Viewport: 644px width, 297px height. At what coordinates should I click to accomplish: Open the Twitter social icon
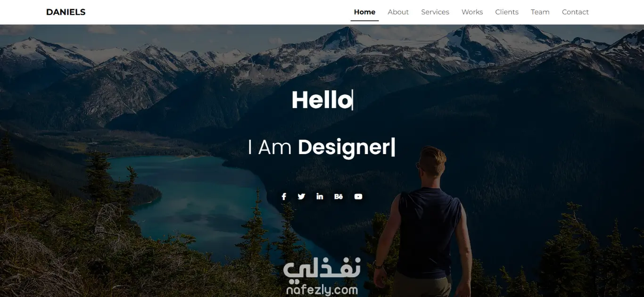point(301,197)
